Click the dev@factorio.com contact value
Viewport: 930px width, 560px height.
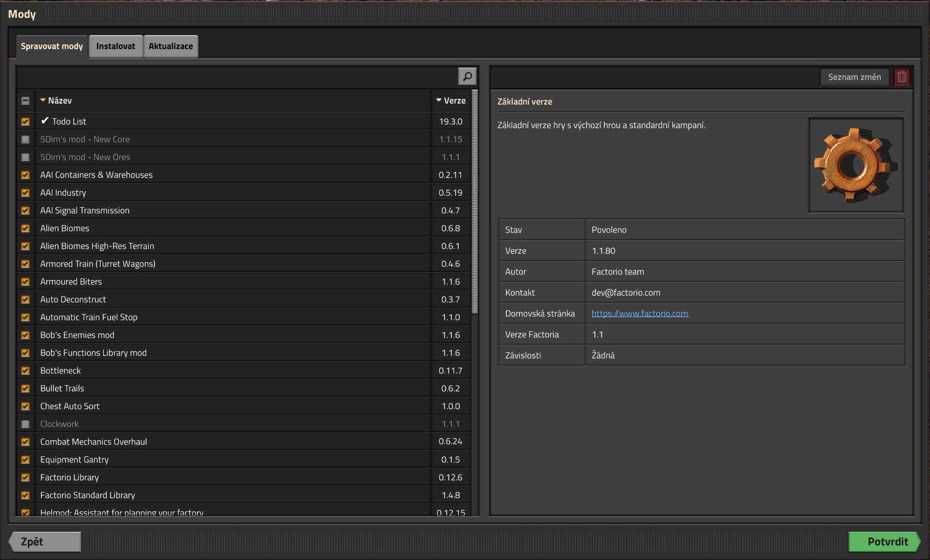coord(626,293)
